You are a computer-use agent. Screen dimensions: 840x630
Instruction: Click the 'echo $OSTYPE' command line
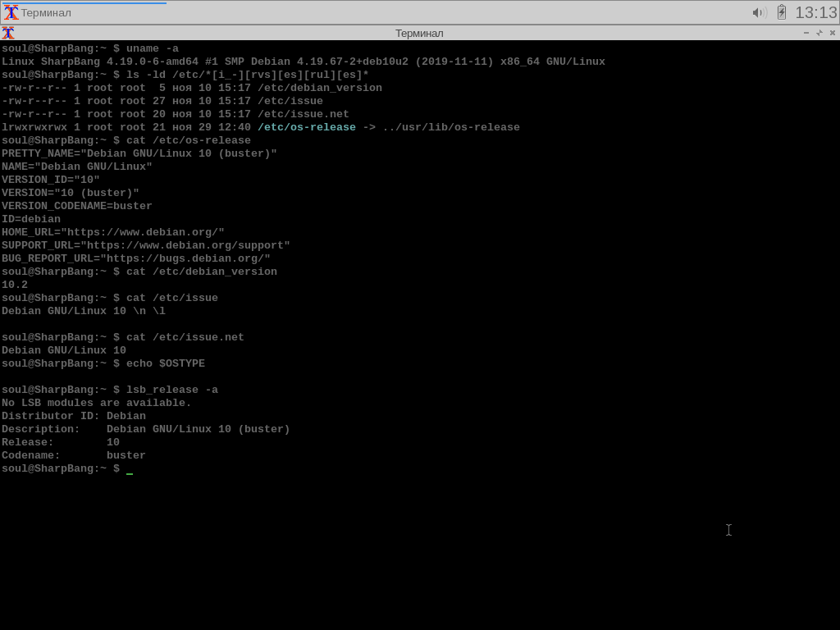coord(103,363)
